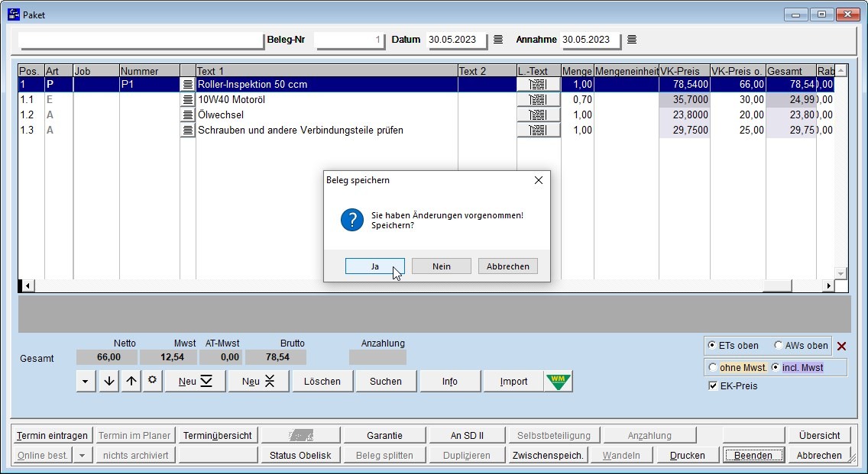The height and width of the screenshot is (474, 868).
Task: Open dropdown arrow next to Online best.
Action: (82, 455)
